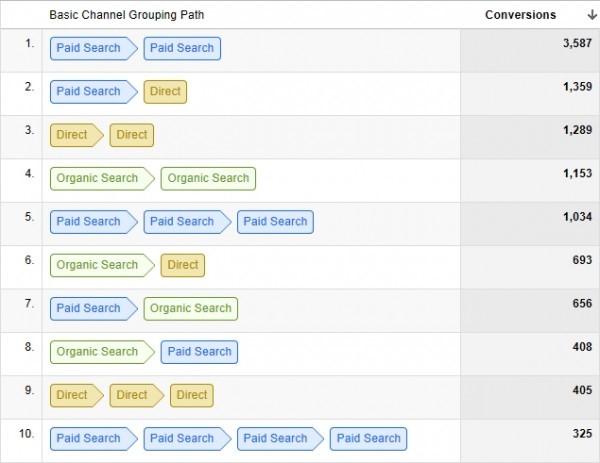Click the last Direct chip in row 9
This screenshot has width=600, height=463.
pyautogui.click(x=192, y=395)
